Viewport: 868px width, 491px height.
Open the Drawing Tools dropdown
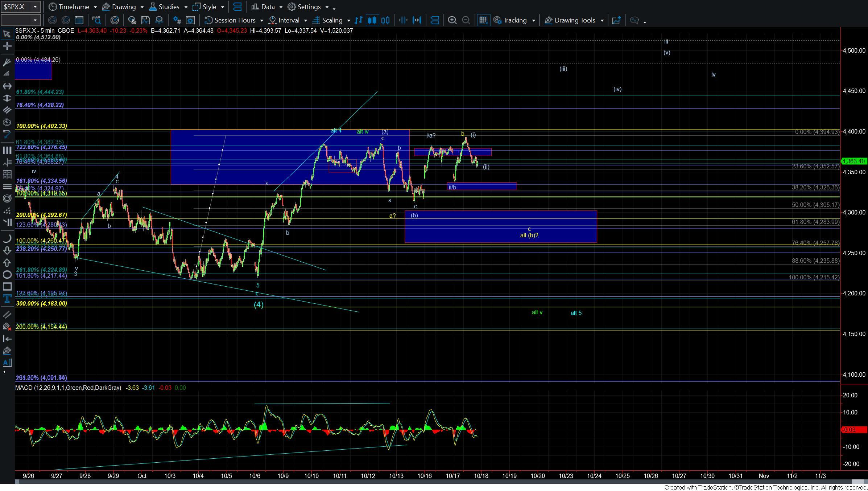pyautogui.click(x=574, y=20)
